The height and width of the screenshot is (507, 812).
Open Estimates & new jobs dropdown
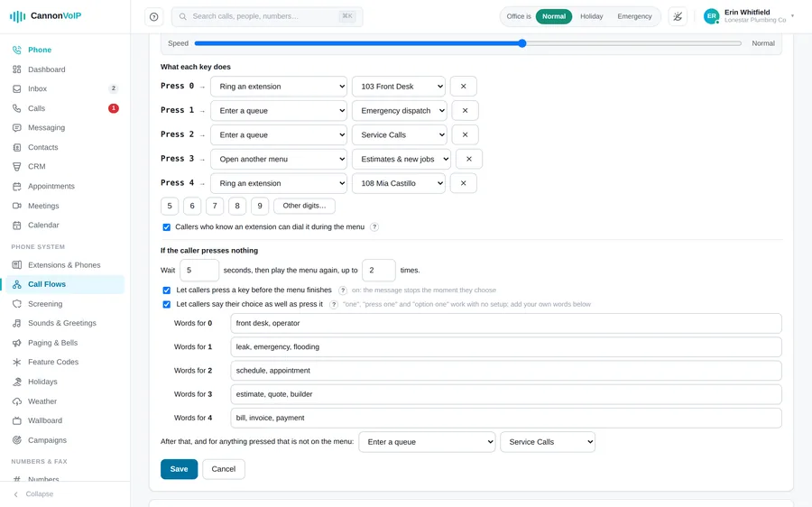pyautogui.click(x=401, y=159)
